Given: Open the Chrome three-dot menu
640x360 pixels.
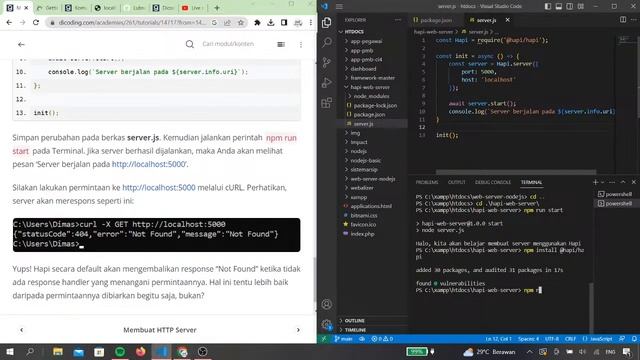Looking at the screenshot, I should (x=311, y=22).
